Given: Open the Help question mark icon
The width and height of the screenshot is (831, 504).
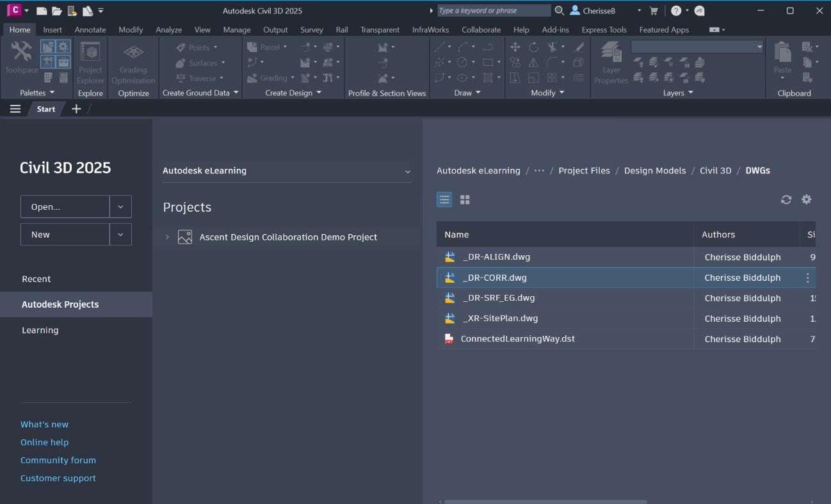Looking at the screenshot, I should [676, 11].
